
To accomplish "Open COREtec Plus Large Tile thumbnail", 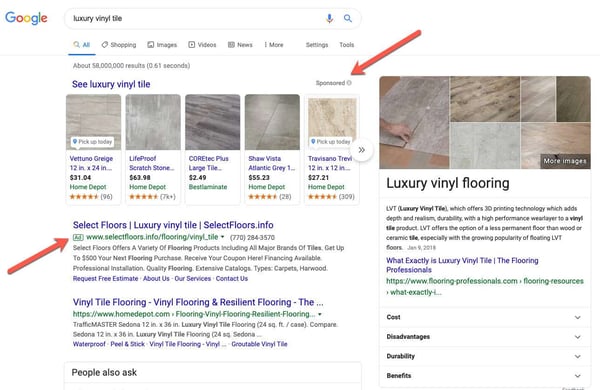I will pyautogui.click(x=213, y=122).
